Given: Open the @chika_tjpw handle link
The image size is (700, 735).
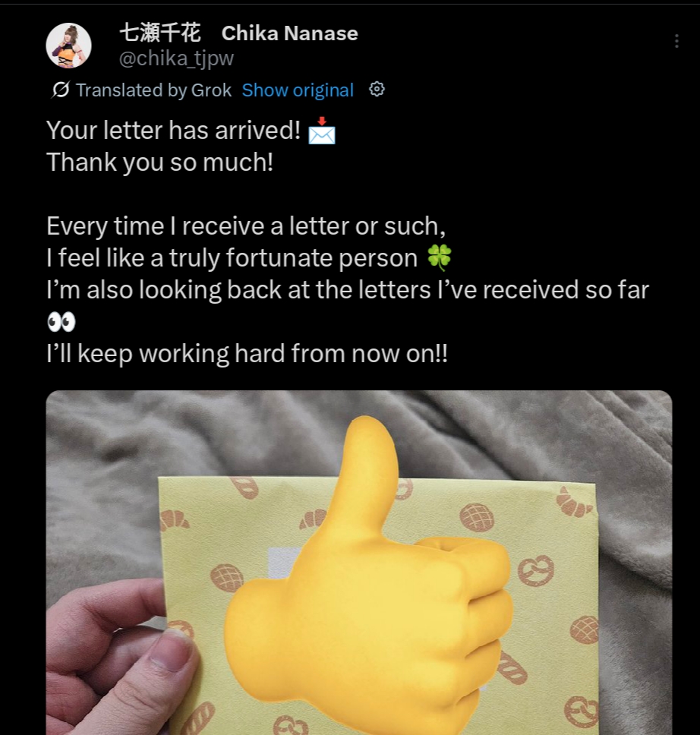Looking at the screenshot, I should (x=176, y=58).
